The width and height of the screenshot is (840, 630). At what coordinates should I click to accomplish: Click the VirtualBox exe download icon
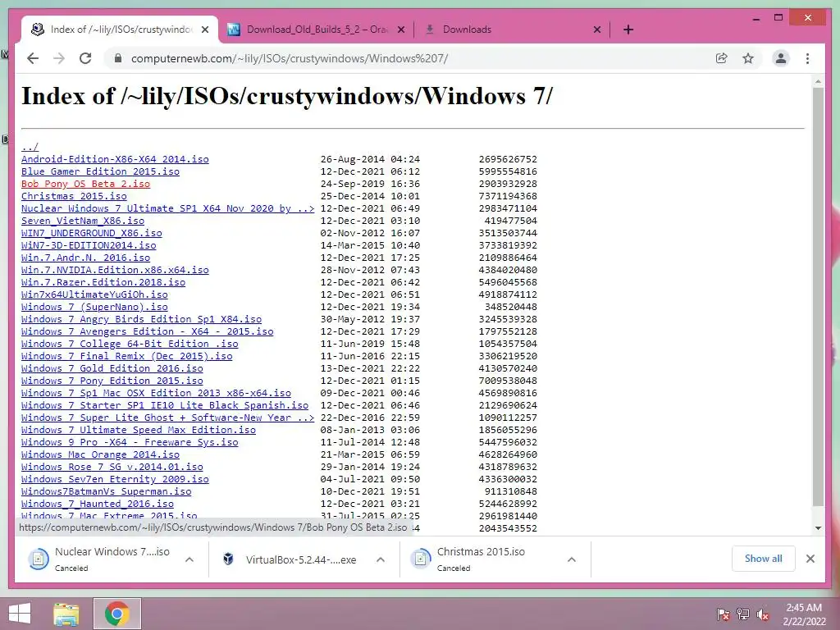click(228, 559)
